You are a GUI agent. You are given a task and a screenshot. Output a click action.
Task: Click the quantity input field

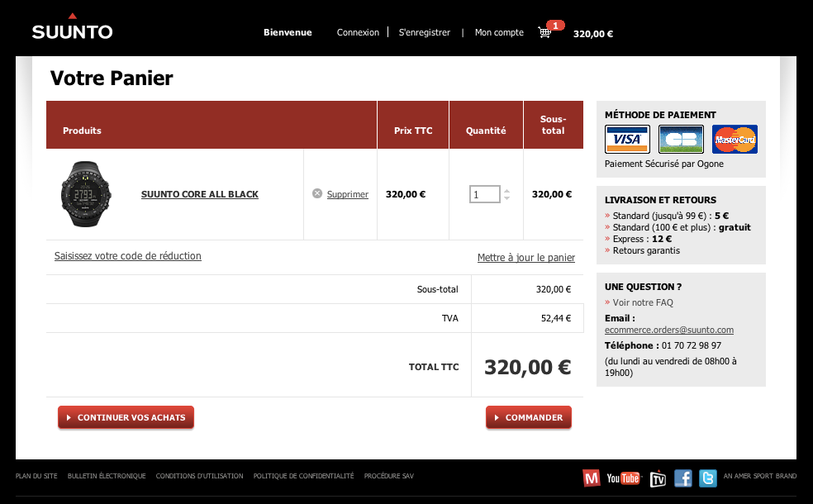click(x=485, y=194)
